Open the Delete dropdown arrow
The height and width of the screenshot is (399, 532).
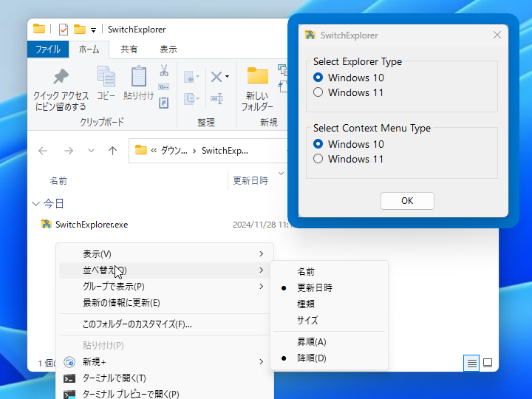tap(228, 77)
